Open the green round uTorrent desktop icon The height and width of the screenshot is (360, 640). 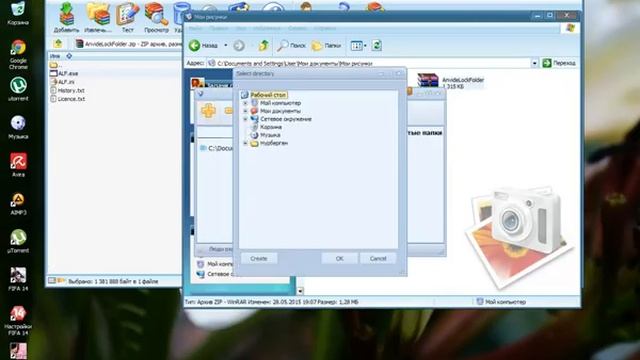click(x=18, y=89)
